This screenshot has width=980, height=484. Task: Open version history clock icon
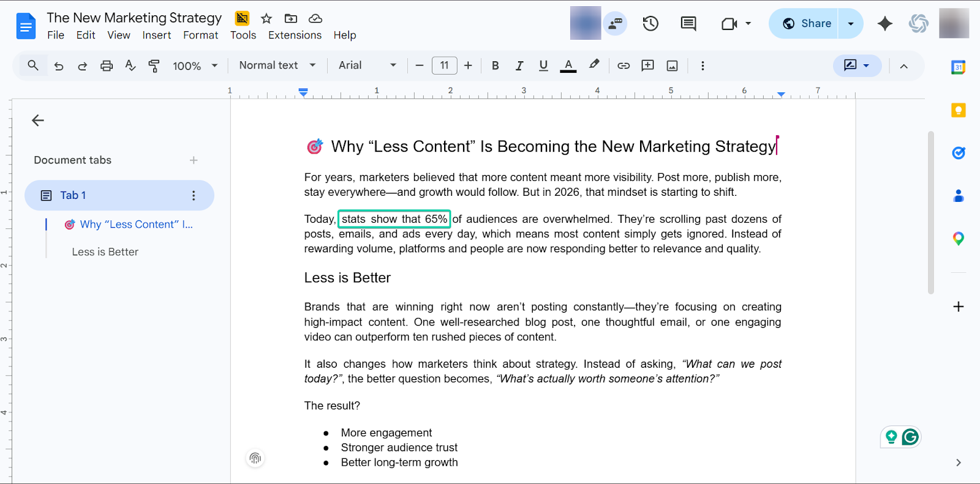(x=650, y=24)
